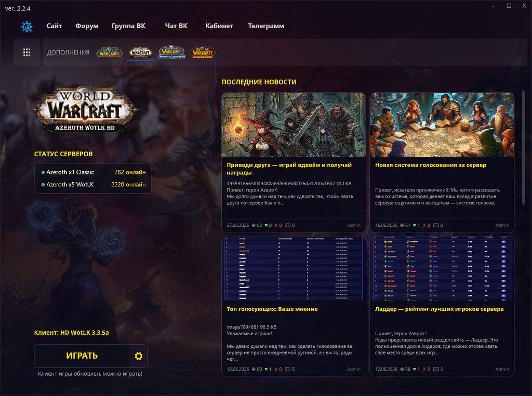Choose the fourth orange Warcraft expansion logo
The image size is (532, 396).
tap(203, 52)
